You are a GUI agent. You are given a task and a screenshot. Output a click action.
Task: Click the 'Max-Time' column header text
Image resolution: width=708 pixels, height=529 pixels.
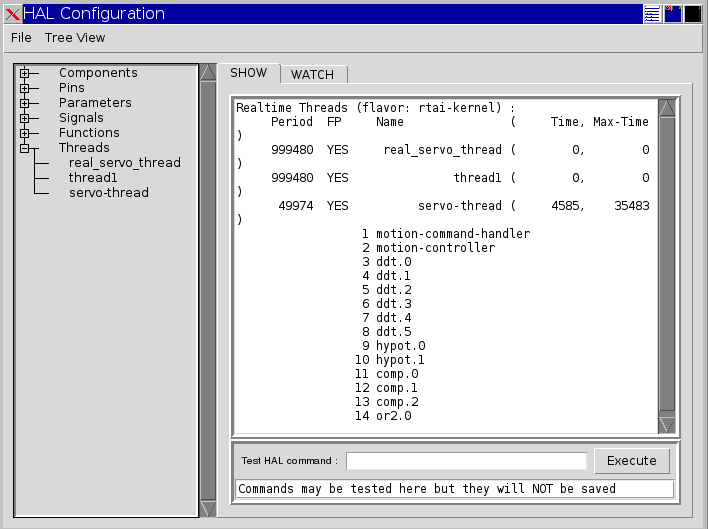pyautogui.click(x=621, y=122)
